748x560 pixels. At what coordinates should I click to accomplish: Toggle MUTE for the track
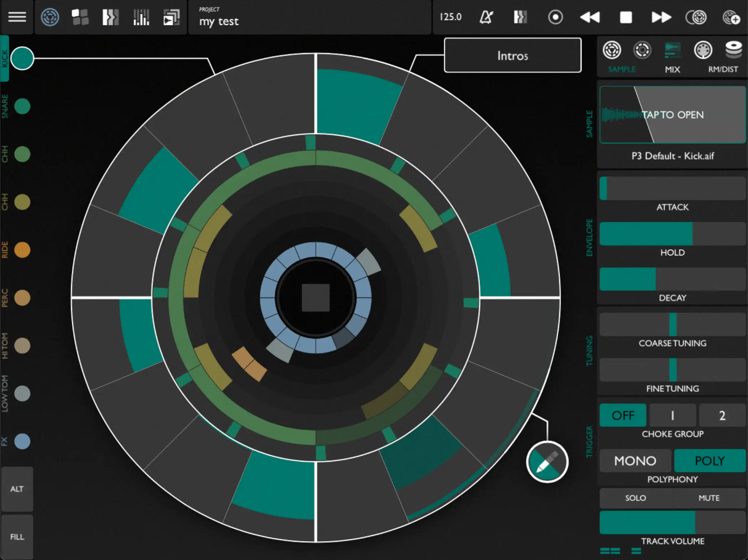709,498
